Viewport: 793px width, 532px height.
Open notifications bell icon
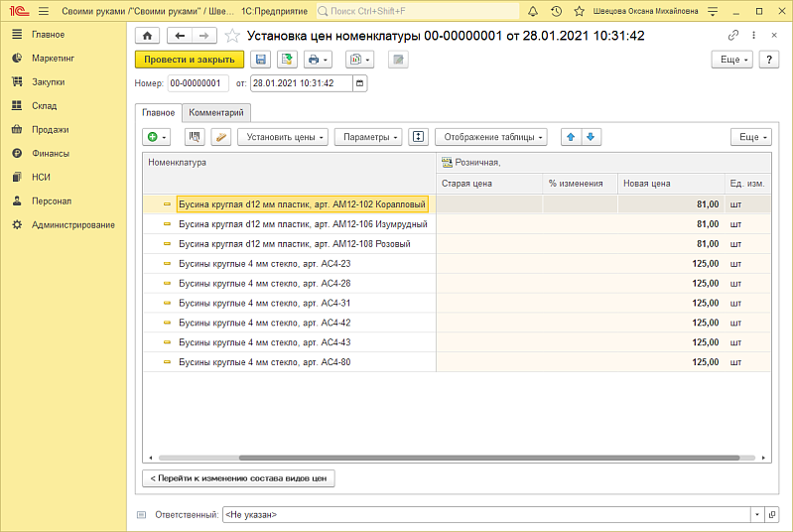click(534, 11)
